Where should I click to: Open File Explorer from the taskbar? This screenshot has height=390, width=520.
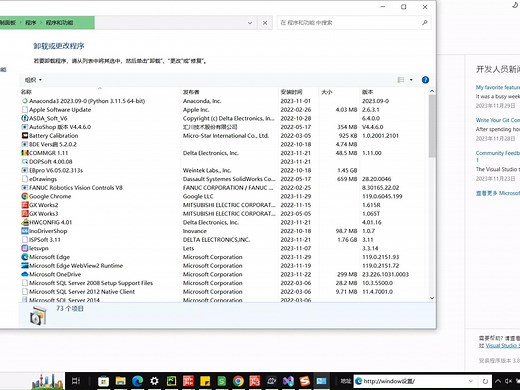120,381
